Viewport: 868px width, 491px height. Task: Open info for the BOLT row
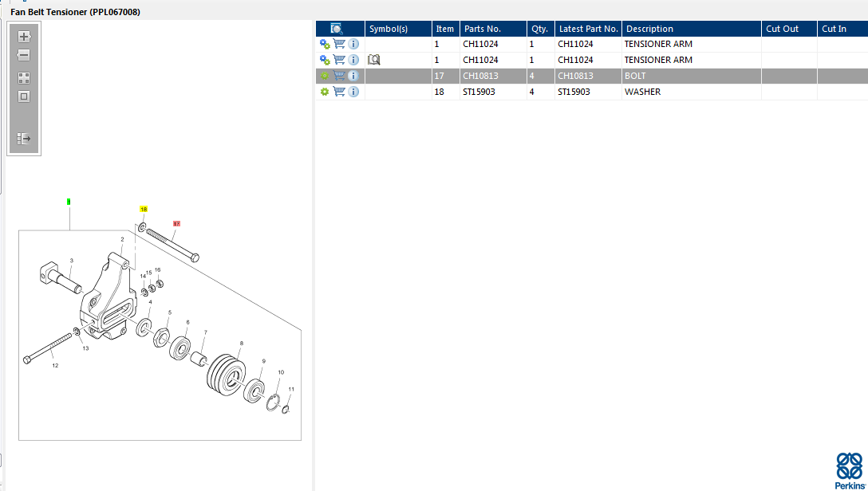[x=353, y=76]
